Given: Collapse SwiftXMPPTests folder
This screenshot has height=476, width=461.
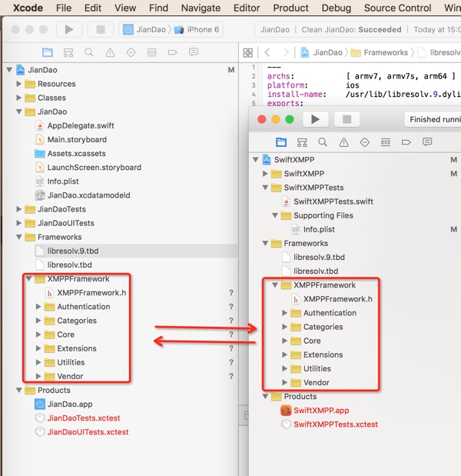Looking at the screenshot, I should (x=265, y=188).
